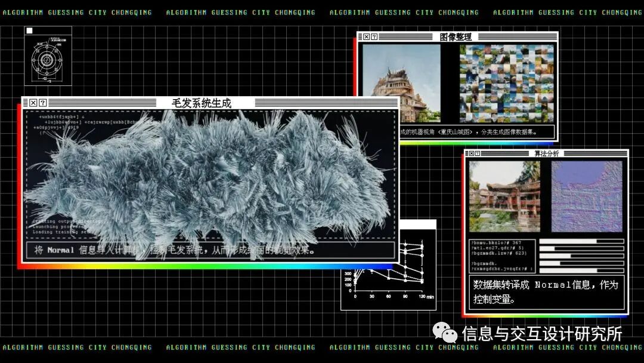Screen dimensions: 644x363
Task: Close the 毛发系统生成 window with X icon
Action: 33,103
